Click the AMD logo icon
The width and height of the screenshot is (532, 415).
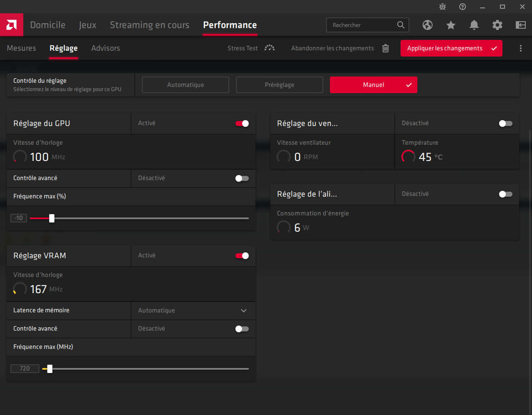[12, 25]
